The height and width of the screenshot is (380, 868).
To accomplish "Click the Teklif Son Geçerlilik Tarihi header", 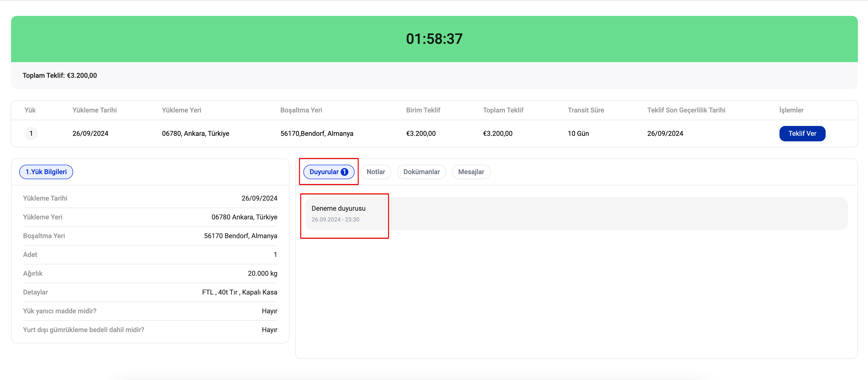I will pyautogui.click(x=686, y=110).
